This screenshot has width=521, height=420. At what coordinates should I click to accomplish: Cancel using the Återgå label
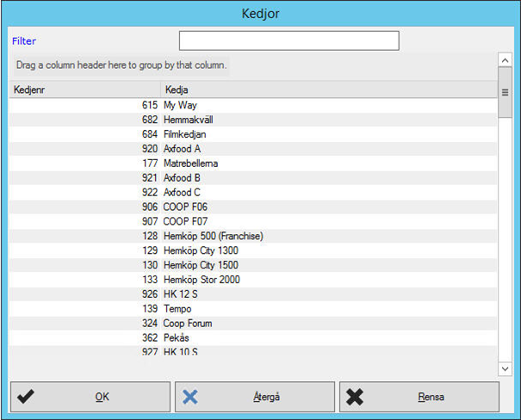coord(266,397)
